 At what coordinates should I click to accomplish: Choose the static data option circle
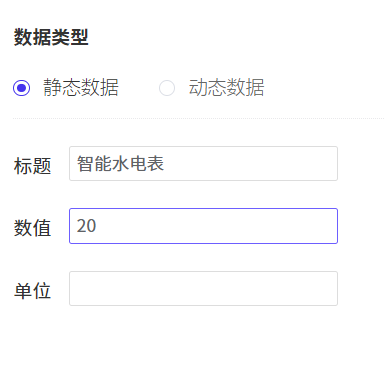(22, 88)
